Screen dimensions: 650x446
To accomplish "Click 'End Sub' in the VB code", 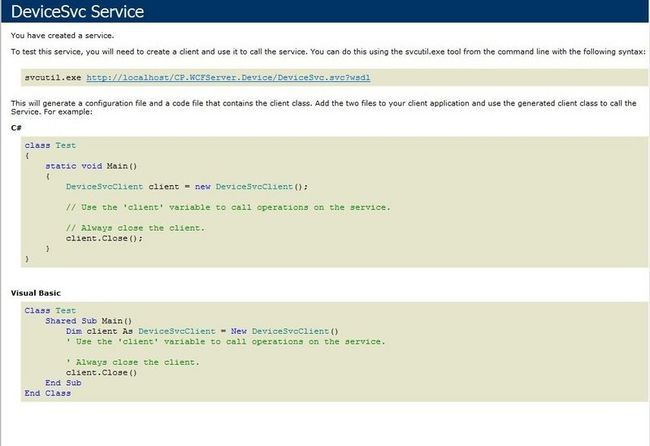I will pyautogui.click(x=63, y=383).
